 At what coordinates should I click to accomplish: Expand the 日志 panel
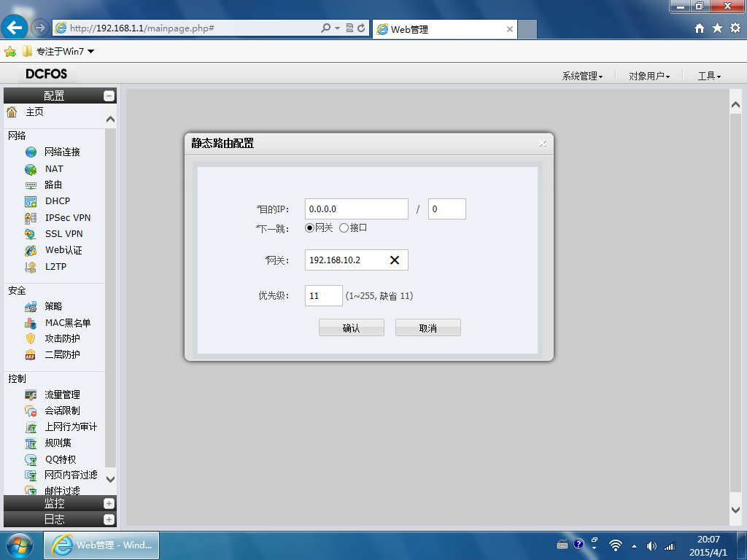[109, 519]
